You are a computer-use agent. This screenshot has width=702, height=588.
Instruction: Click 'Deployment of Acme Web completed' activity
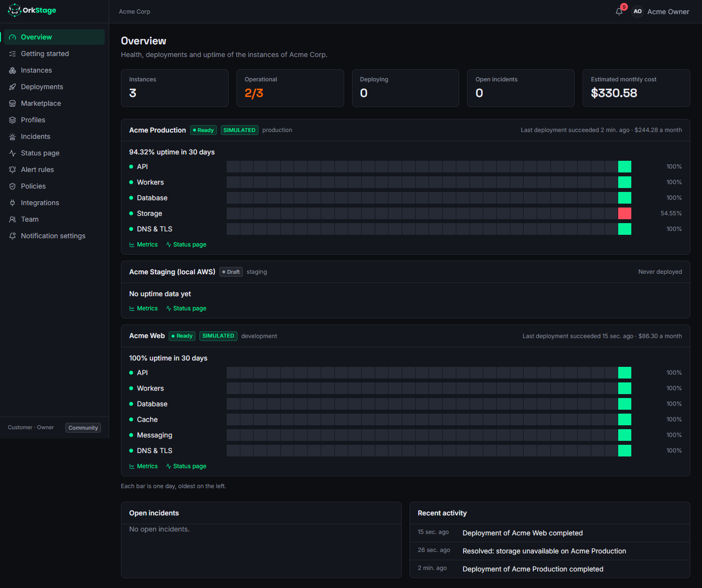[523, 533]
